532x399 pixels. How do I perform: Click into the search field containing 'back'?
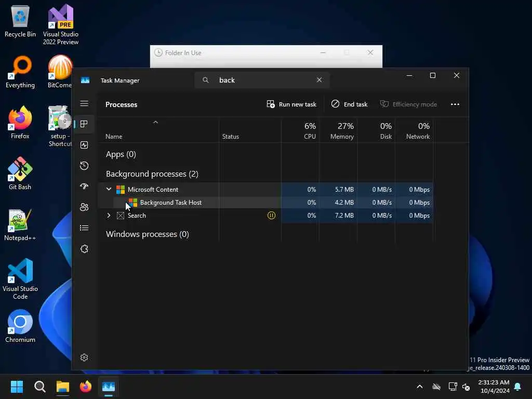coord(262,80)
